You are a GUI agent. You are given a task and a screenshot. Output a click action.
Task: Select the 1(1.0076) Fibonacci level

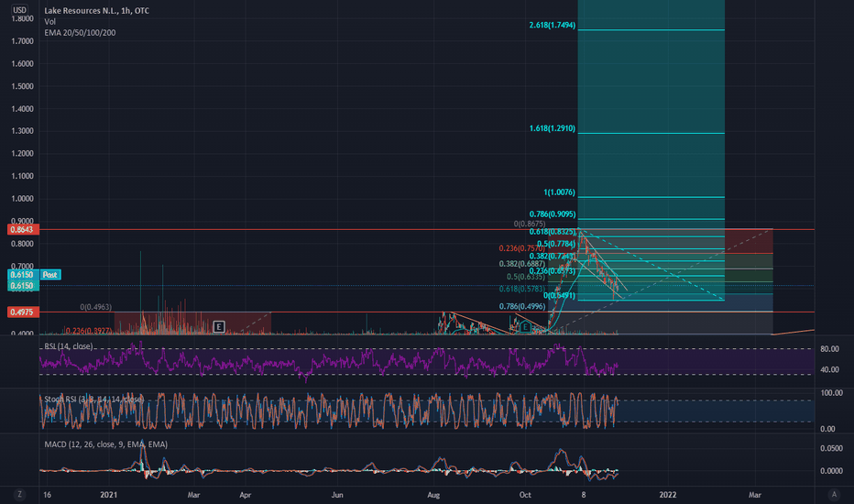pyautogui.click(x=559, y=192)
